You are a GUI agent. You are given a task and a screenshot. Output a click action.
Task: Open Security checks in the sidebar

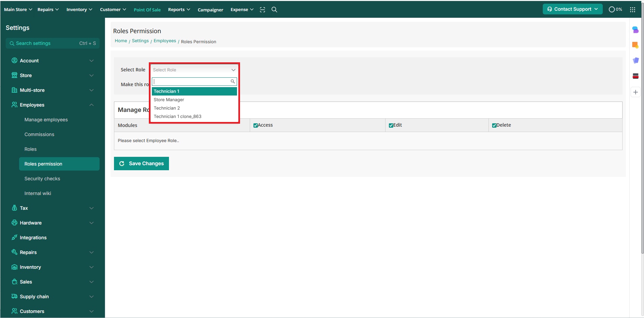pos(42,179)
